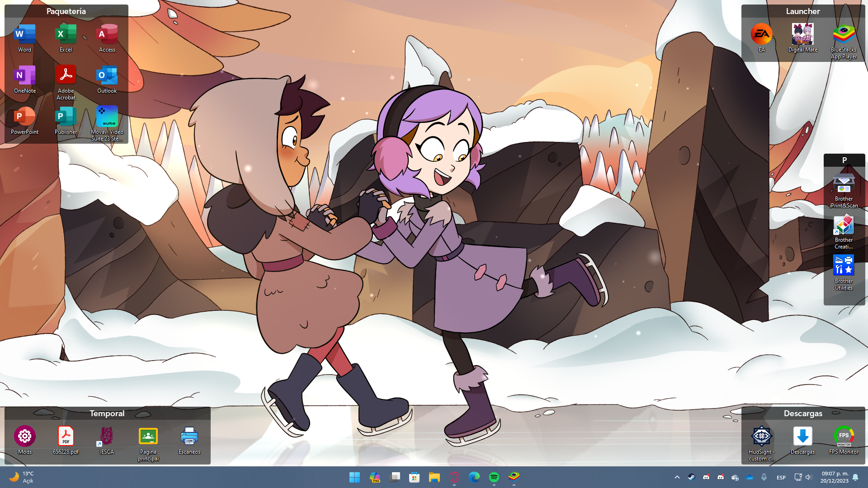Viewport: 868px width, 488px height.
Task: Open HudSight custom crosshair shortcut
Action: (762, 436)
